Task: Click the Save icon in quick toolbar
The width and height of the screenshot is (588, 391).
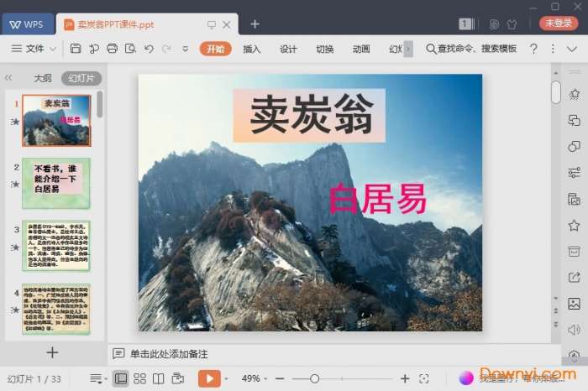Action: point(76,49)
